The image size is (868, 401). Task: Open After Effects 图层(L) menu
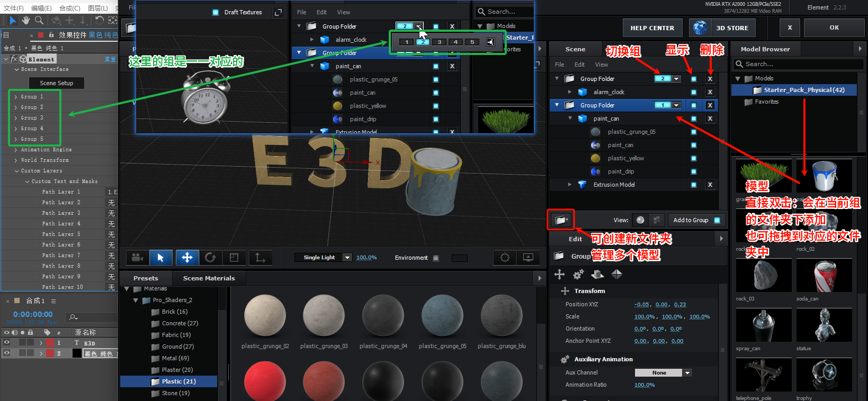coord(98,8)
